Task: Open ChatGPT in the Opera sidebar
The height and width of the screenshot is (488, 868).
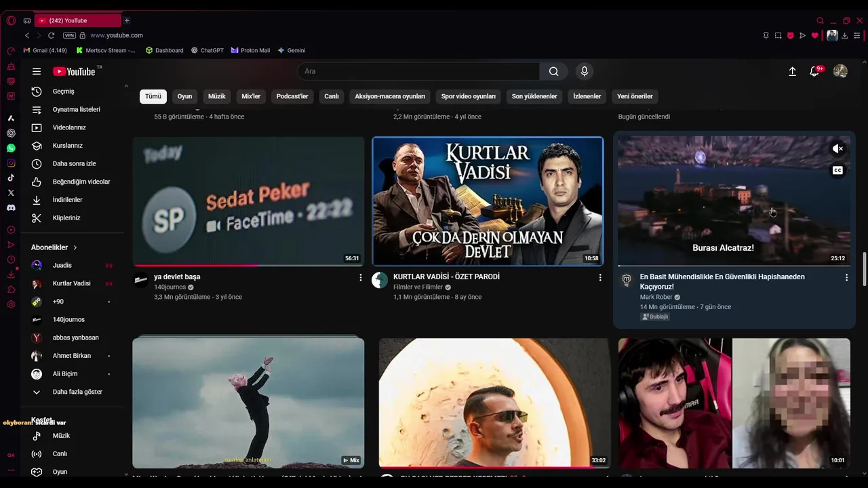Action: [11, 133]
